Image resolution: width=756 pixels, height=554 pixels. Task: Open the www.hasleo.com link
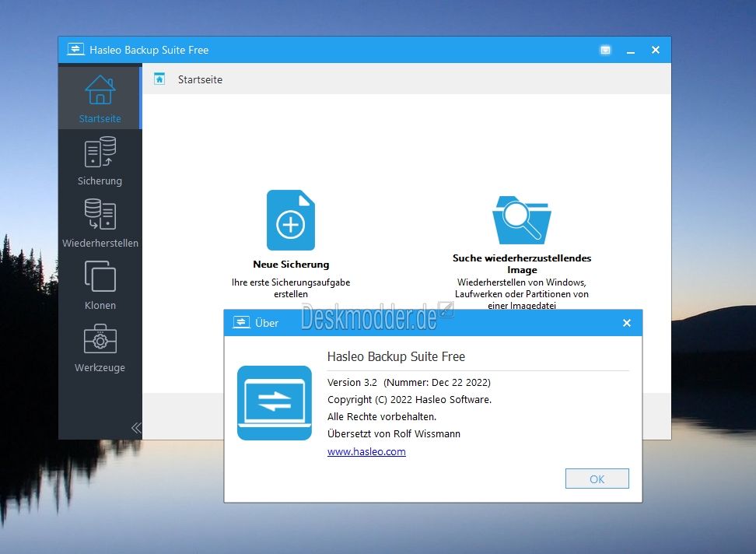(x=366, y=452)
